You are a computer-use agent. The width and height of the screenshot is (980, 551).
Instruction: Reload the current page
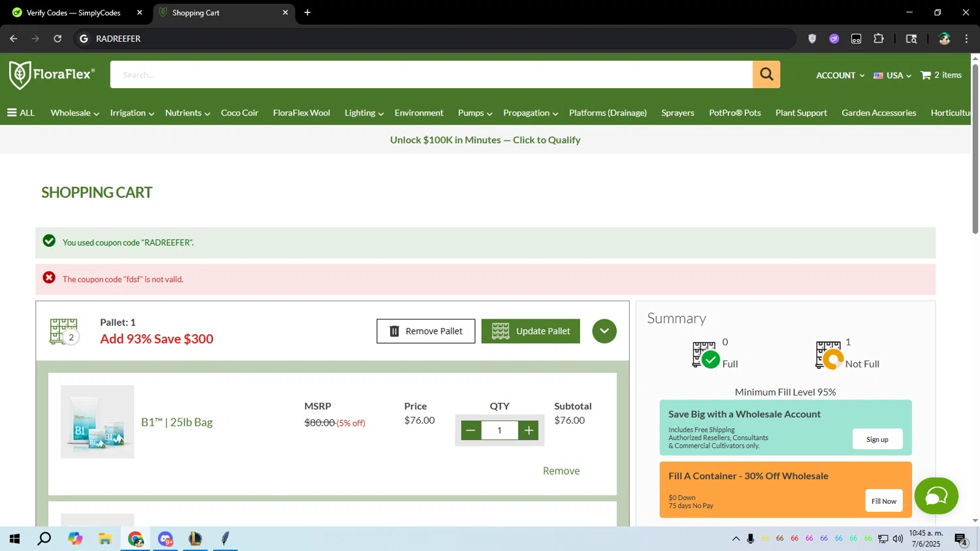[57, 39]
